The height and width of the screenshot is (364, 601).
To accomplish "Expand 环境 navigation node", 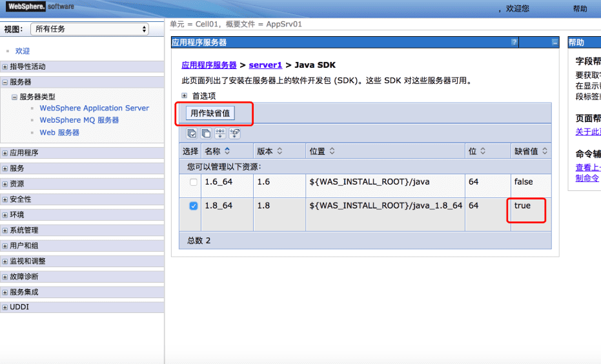I will (5, 214).
